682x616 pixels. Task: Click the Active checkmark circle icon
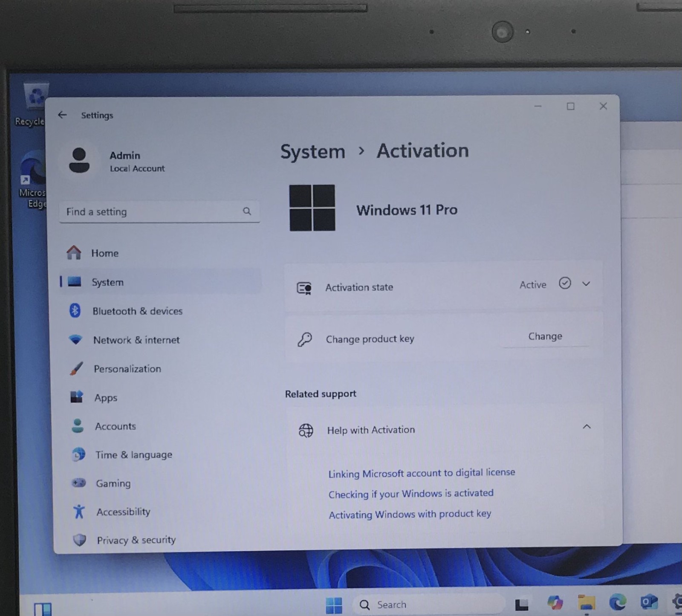point(565,283)
